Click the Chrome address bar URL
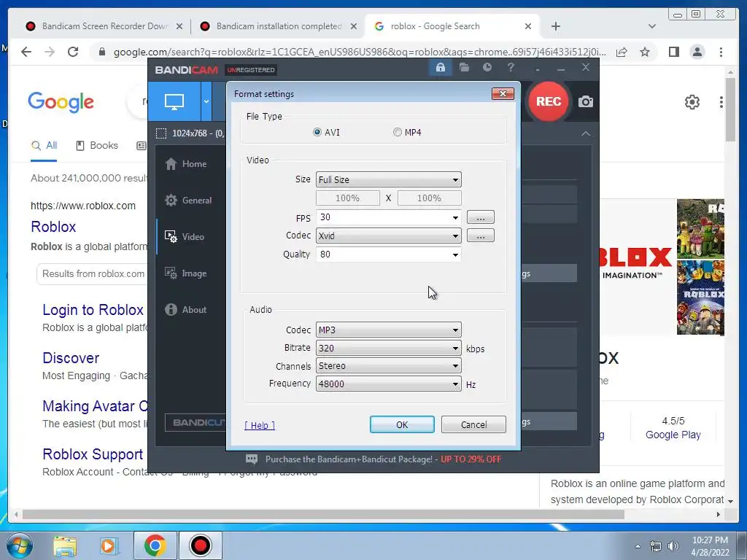 [x=360, y=52]
